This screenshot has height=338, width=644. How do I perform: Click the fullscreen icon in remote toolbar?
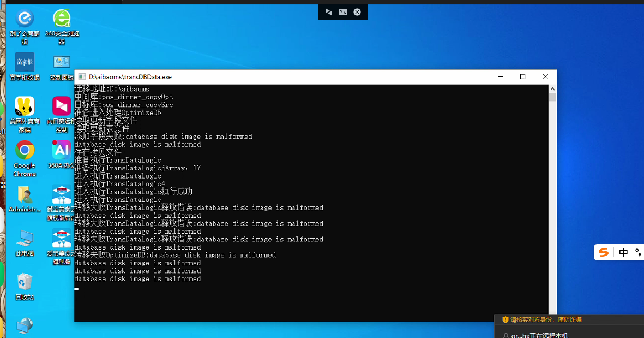343,12
